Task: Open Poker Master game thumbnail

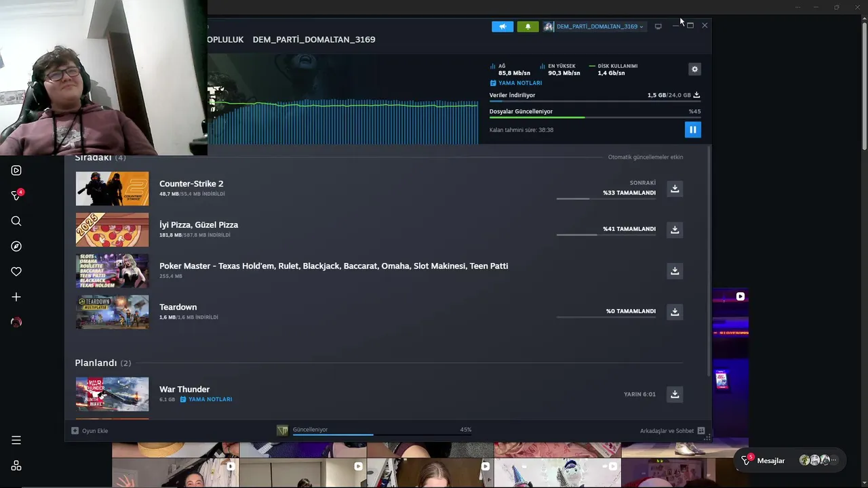Action: point(112,270)
